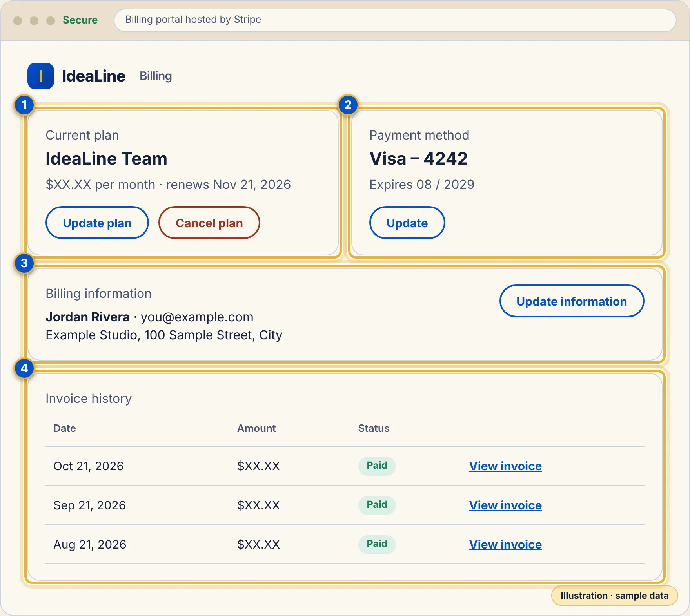690x616 pixels.
Task: Click the Sep 21, 2026 date cell
Action: point(90,505)
